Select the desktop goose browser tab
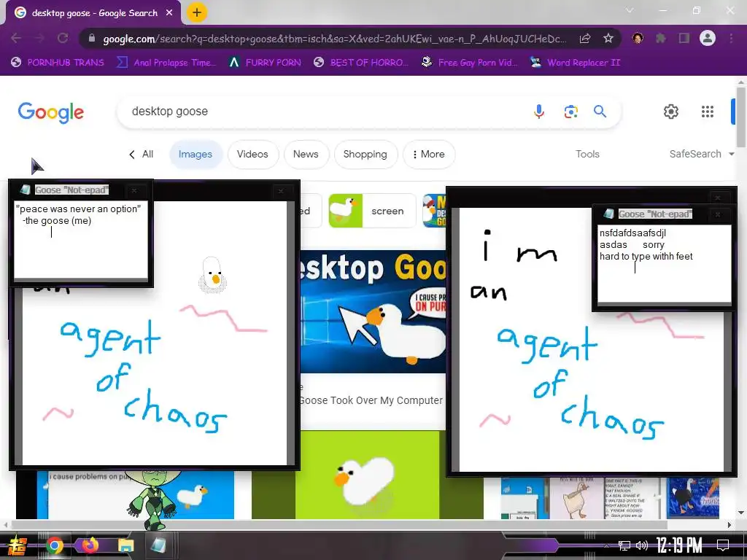Image resolution: width=747 pixels, height=560 pixels. [x=93, y=13]
